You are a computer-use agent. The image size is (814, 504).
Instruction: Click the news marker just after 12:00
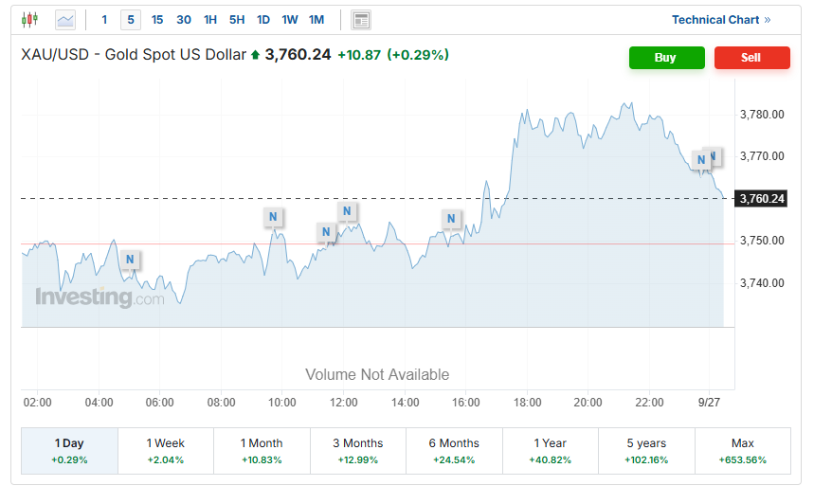(x=347, y=210)
